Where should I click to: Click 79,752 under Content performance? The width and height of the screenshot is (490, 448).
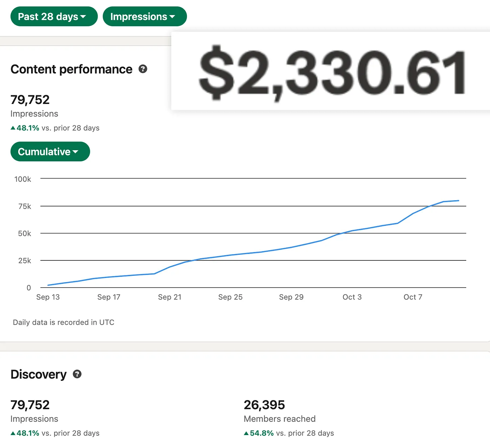pyautogui.click(x=30, y=100)
